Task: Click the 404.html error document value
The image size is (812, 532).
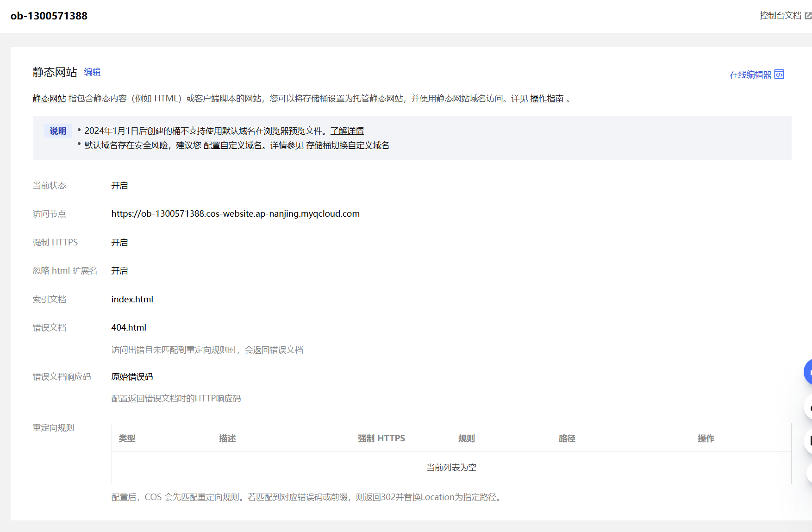Action: tap(129, 328)
